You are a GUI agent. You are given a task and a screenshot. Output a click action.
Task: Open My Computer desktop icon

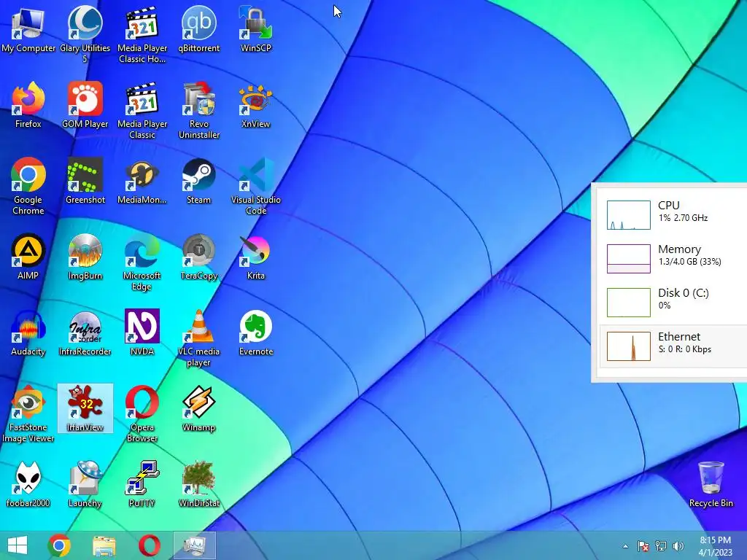(28, 29)
